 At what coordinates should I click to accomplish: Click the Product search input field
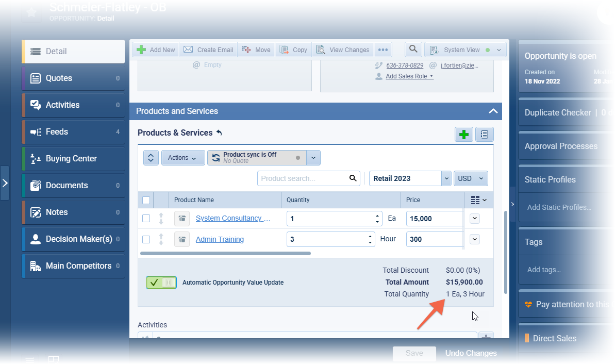(x=302, y=178)
